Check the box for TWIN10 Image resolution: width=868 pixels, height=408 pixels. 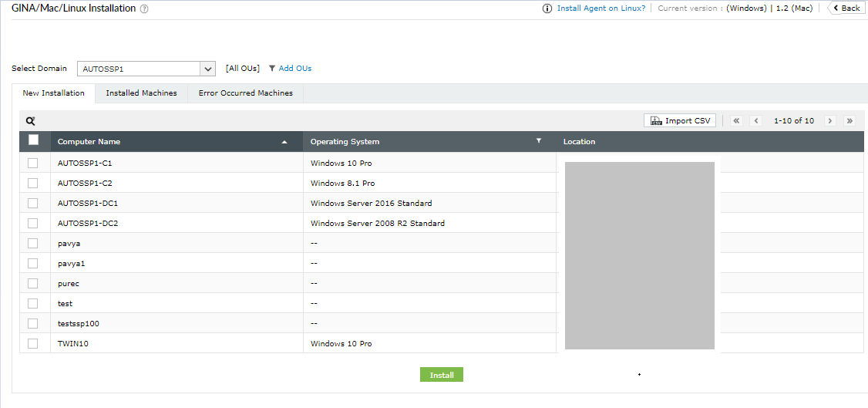pyautogui.click(x=32, y=344)
